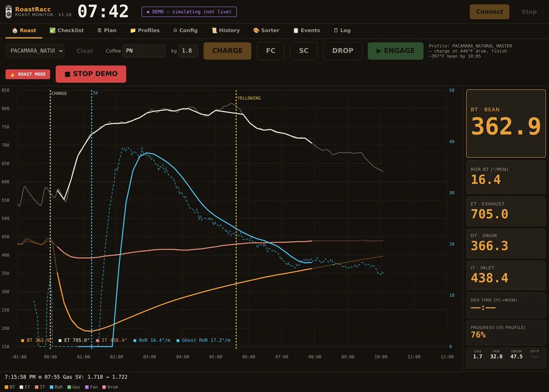This screenshot has width=549, height=392.
Task: Click the purple Fan legend swatch in footer
Action: 86,387
